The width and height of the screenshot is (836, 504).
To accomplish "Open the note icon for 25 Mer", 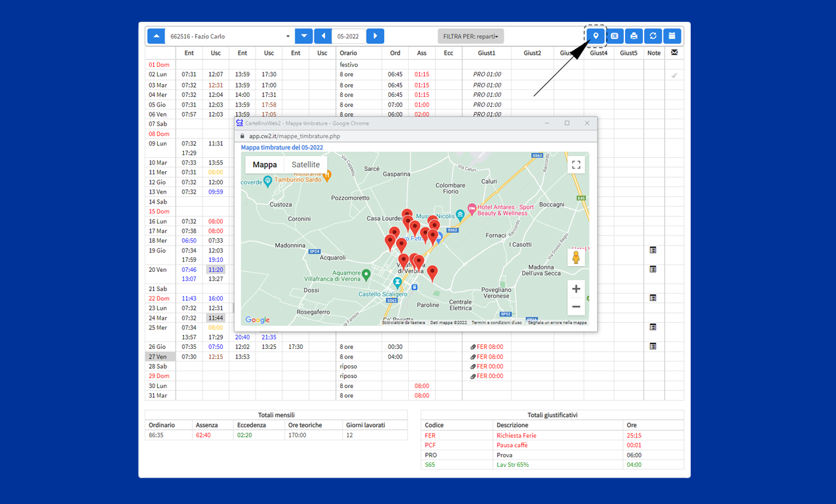I will point(653,327).
